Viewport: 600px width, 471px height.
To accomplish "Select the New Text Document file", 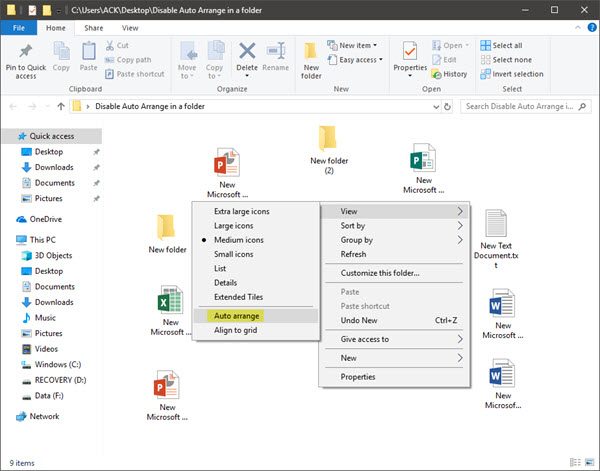I will (496, 238).
